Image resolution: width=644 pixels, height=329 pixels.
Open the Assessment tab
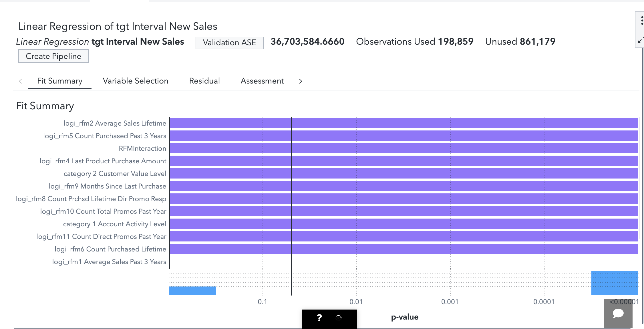coord(262,81)
